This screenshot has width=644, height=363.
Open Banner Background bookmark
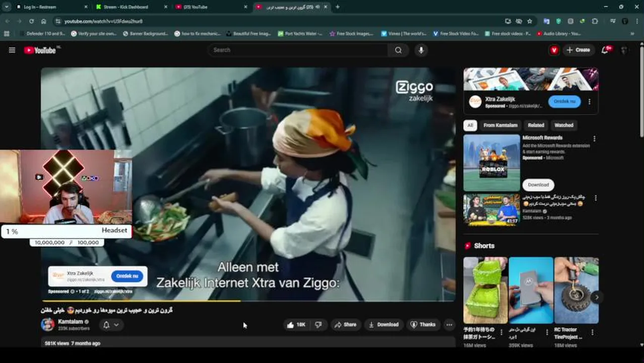point(145,34)
